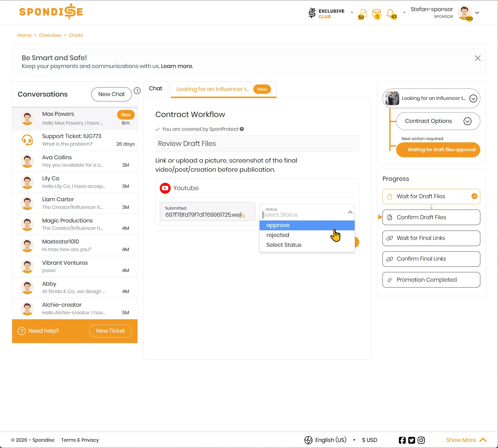The image size is (498, 448).
Task: Open the documents icon with badge 50
Action: [x=362, y=14]
